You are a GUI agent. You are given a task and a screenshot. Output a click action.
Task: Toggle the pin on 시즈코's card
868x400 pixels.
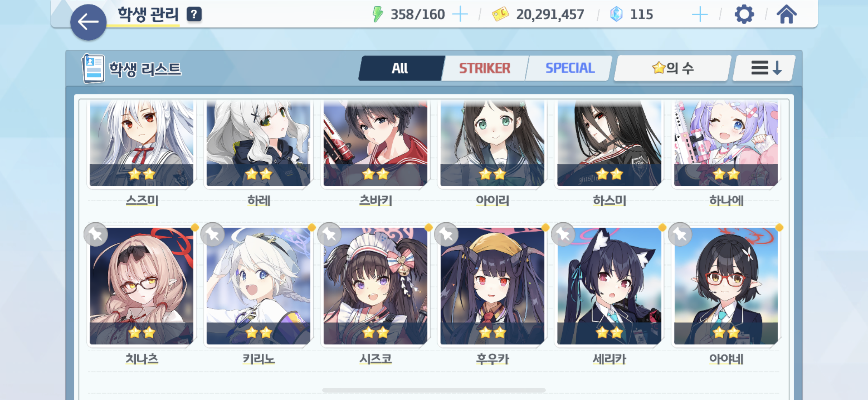[330, 234]
